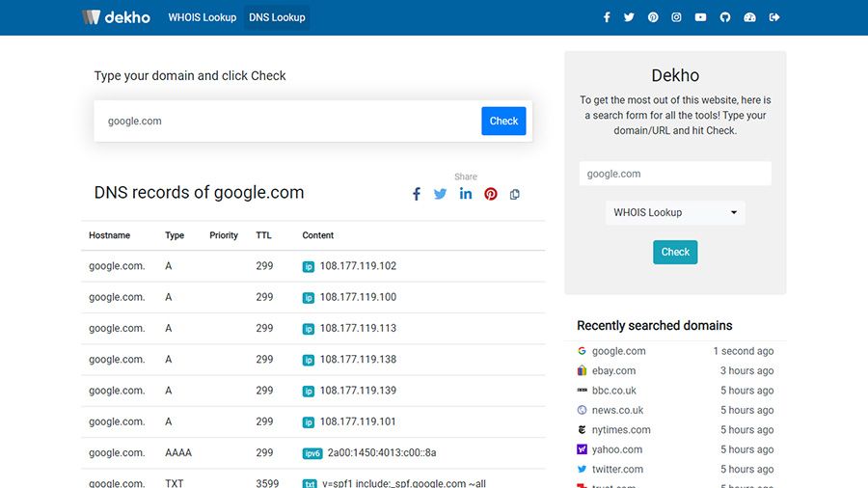Open the Facebook icon in header
The width and height of the screenshot is (868, 488).
tap(607, 17)
